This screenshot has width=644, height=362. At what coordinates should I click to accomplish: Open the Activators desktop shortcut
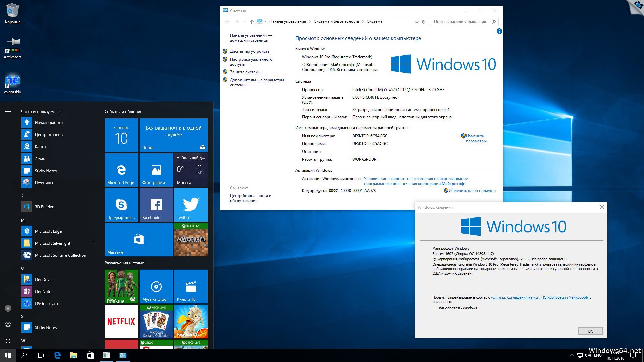click(12, 48)
